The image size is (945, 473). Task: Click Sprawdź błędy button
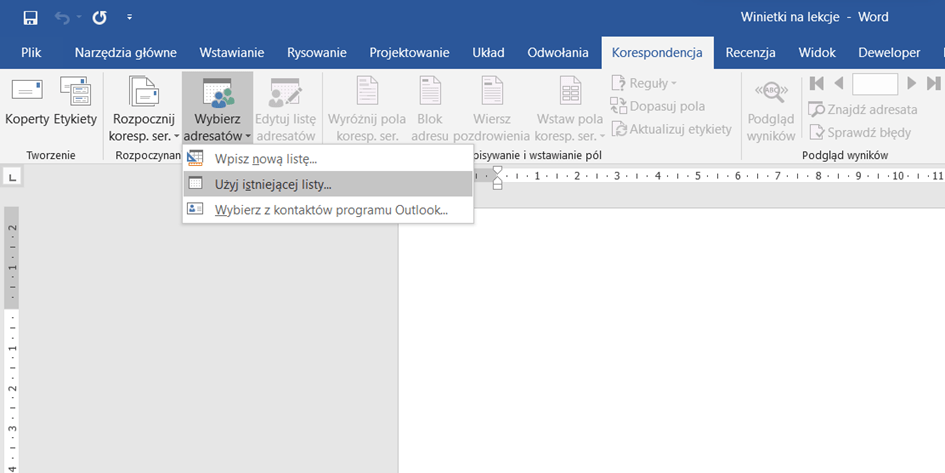(x=859, y=132)
